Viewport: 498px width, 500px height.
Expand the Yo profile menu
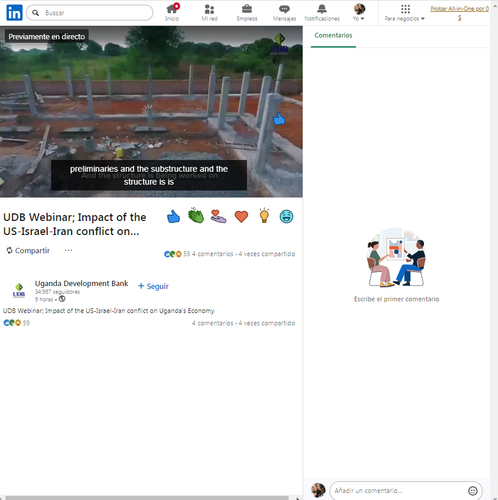click(359, 12)
